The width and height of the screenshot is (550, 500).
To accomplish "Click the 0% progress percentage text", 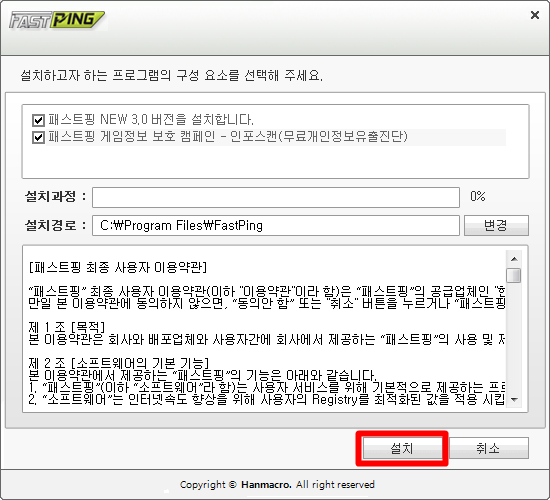I will 478,196.
